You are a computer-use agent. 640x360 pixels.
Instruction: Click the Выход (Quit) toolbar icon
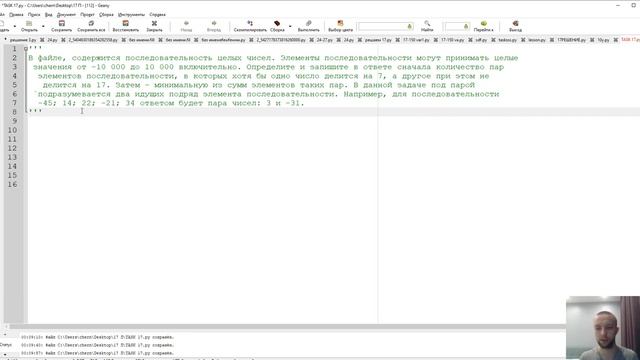[x=515, y=24]
